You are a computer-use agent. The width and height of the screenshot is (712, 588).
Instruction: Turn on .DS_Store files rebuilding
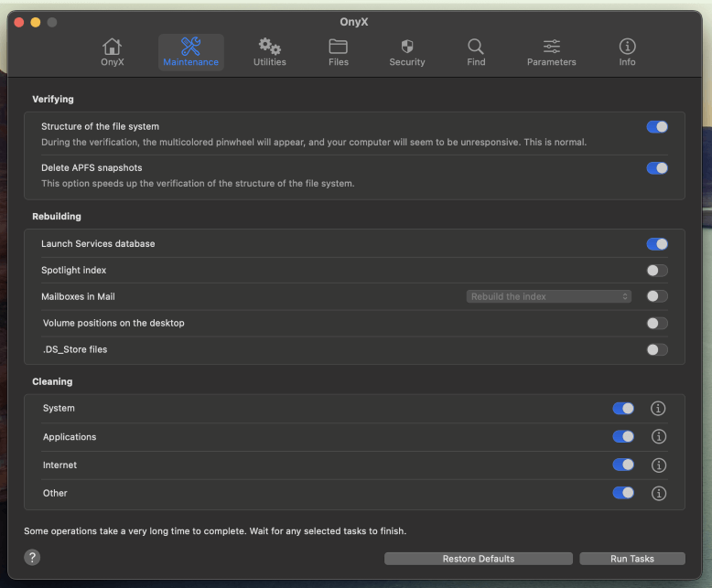point(657,349)
